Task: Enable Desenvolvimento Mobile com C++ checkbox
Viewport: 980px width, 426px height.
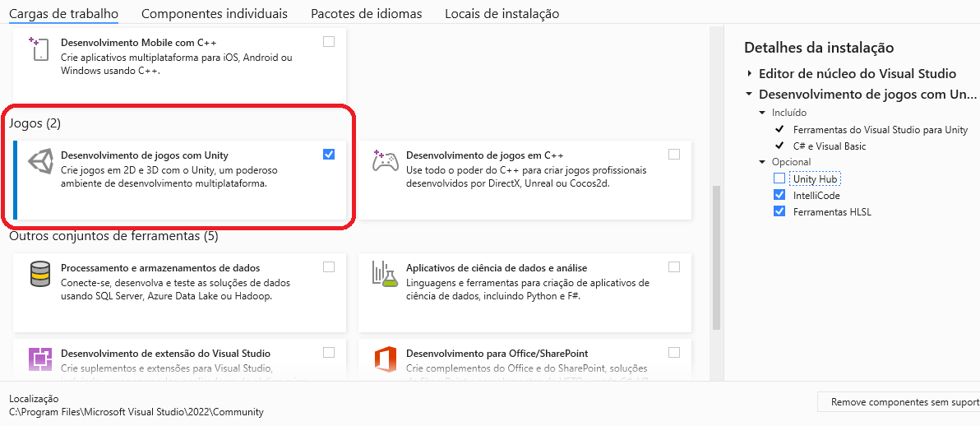Action: [329, 42]
